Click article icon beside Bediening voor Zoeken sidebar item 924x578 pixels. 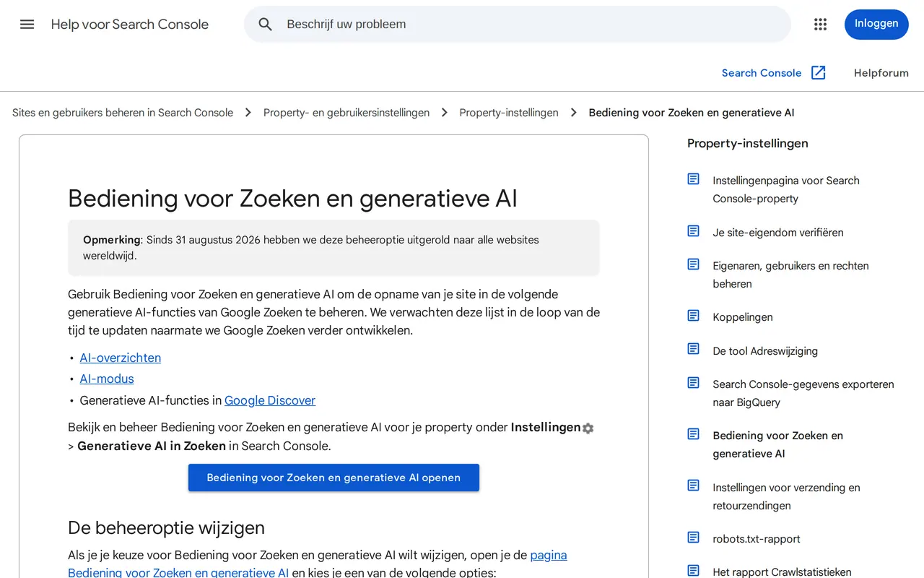(x=693, y=434)
